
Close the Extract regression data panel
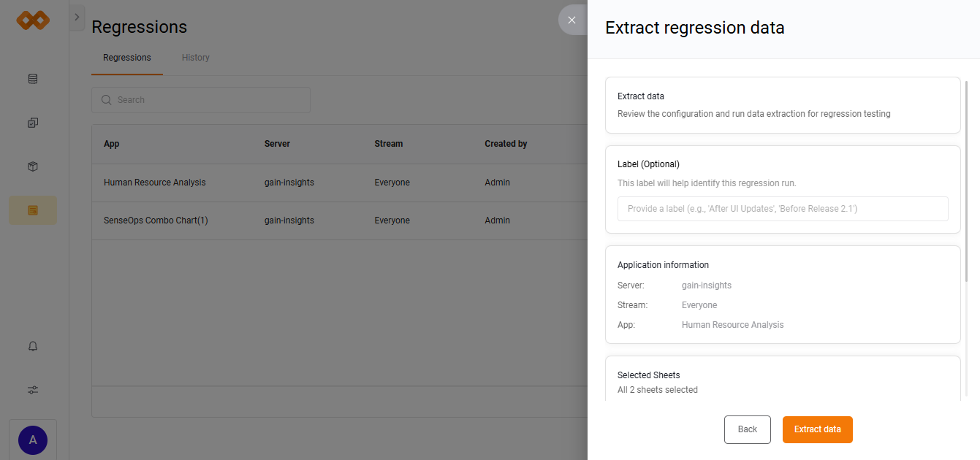click(x=571, y=20)
